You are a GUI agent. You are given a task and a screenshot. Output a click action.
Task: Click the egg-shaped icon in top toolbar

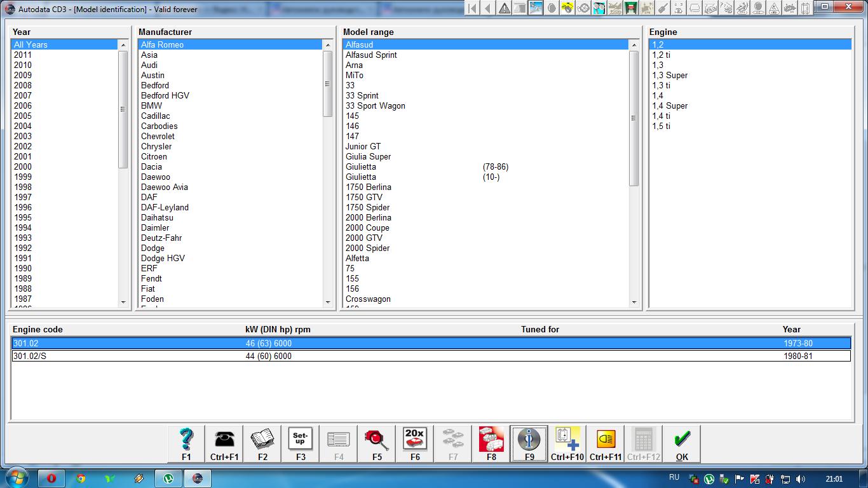pos(552,8)
